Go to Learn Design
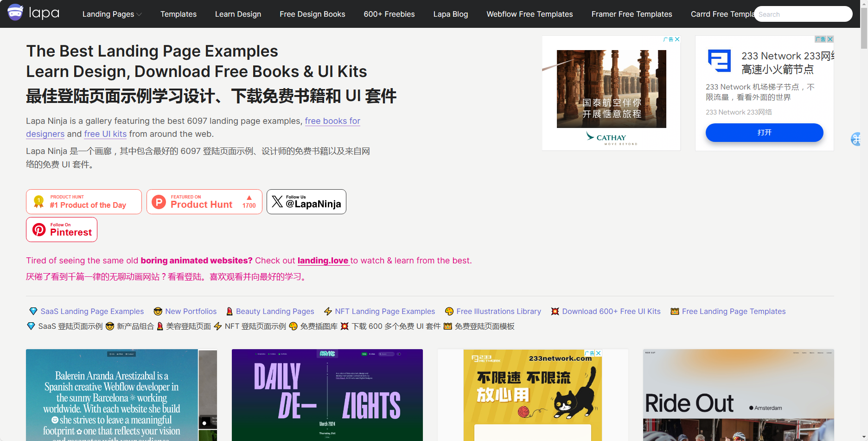This screenshot has width=868, height=441. click(x=238, y=14)
